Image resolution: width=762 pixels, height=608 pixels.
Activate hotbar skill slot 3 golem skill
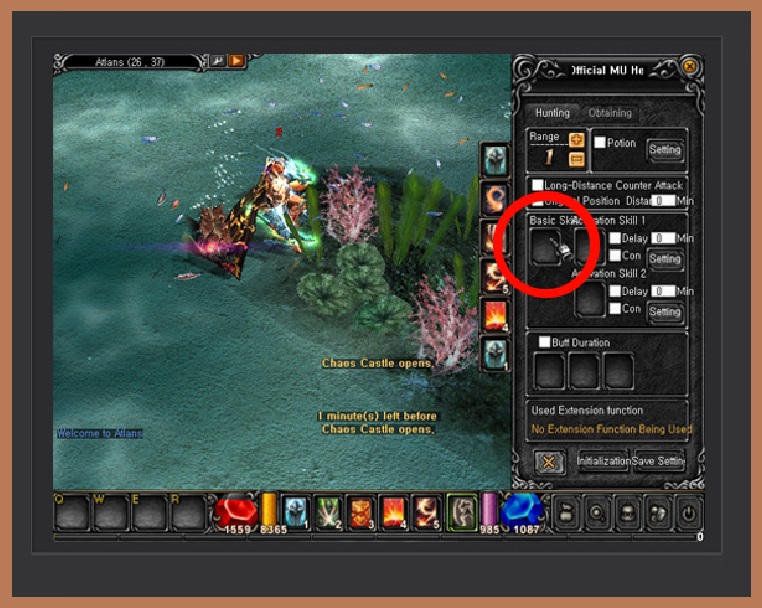point(361,513)
